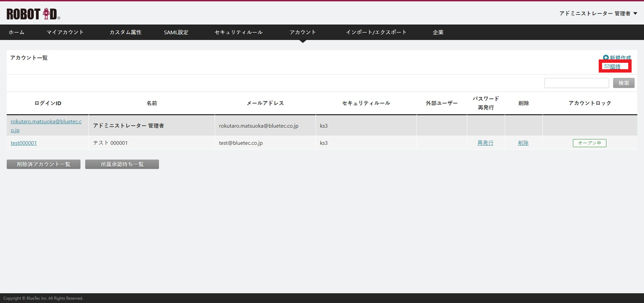The height and width of the screenshot is (303, 644).
Task: Open the 所属承認待ち一覧 list
Action: (122, 164)
